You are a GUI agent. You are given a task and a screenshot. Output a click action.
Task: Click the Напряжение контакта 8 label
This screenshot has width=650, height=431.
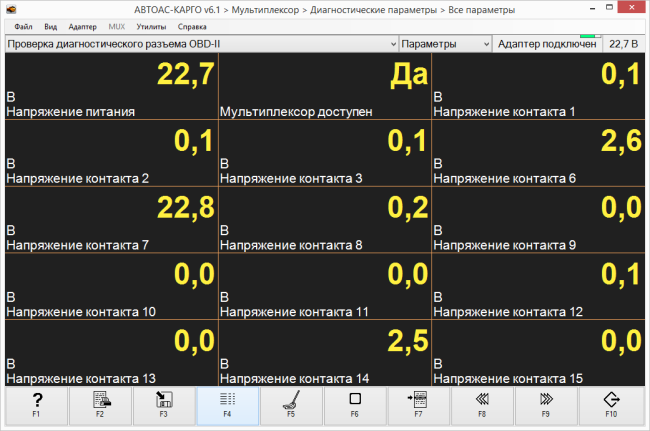[291, 245]
